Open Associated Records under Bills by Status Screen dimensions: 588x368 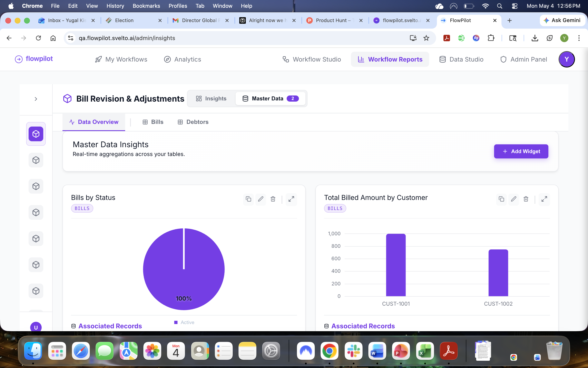106,326
